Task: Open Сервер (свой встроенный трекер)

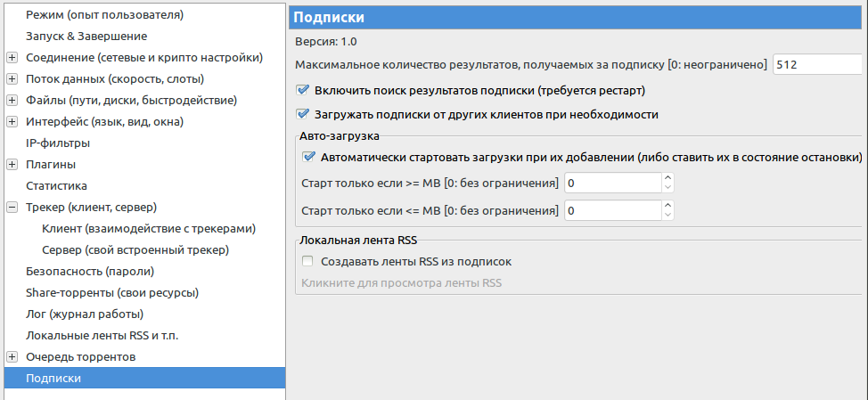Action: pyautogui.click(x=135, y=250)
